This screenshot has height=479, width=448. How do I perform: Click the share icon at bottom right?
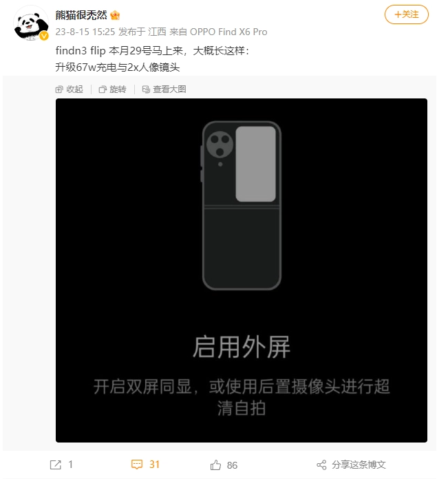click(x=321, y=465)
